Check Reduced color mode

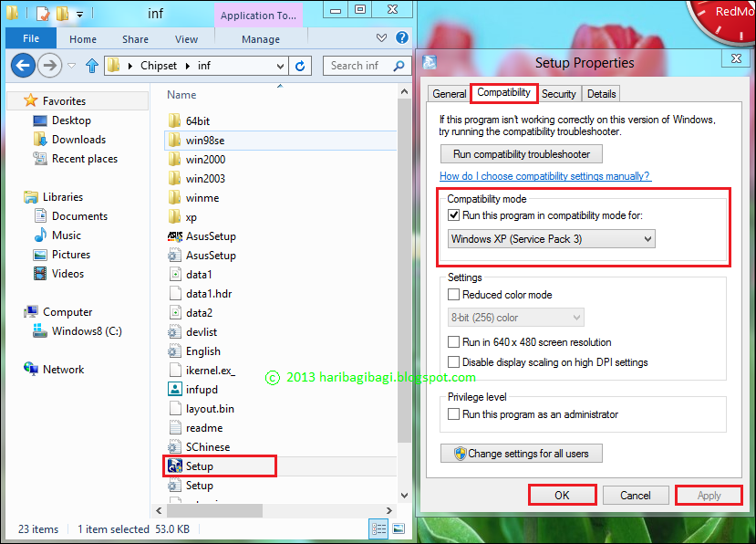[453, 294]
